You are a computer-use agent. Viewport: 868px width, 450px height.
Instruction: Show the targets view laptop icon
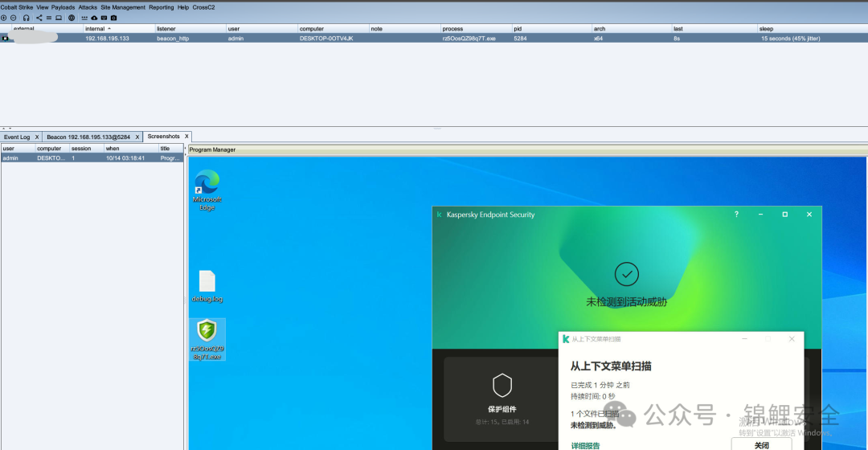(59, 18)
